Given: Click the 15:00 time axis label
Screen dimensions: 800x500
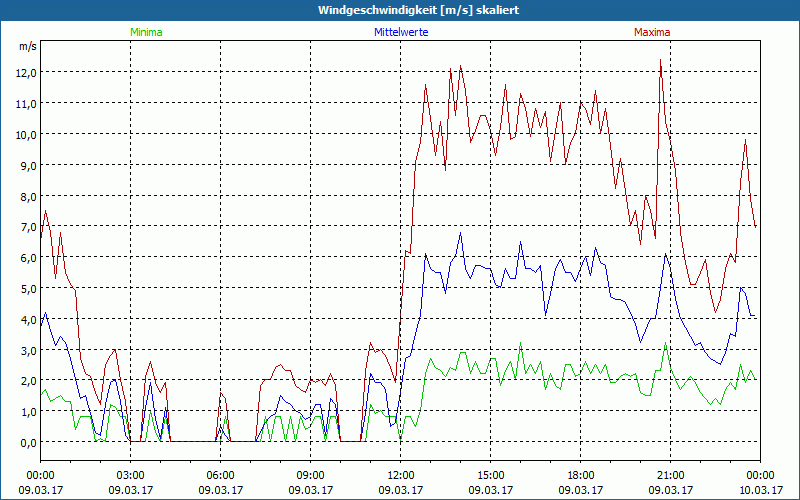Looking at the screenshot, I should pos(490,475).
